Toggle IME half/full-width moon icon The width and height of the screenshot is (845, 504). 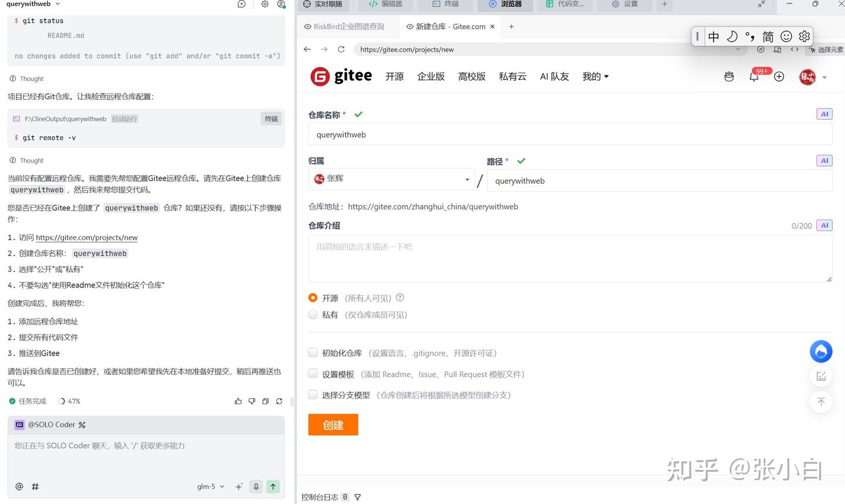coord(732,36)
